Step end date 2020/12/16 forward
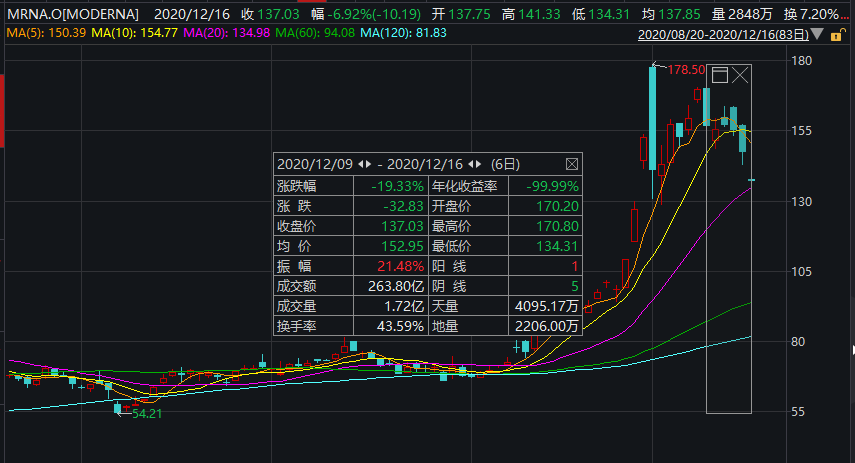This screenshot has height=463, width=855. point(481,164)
